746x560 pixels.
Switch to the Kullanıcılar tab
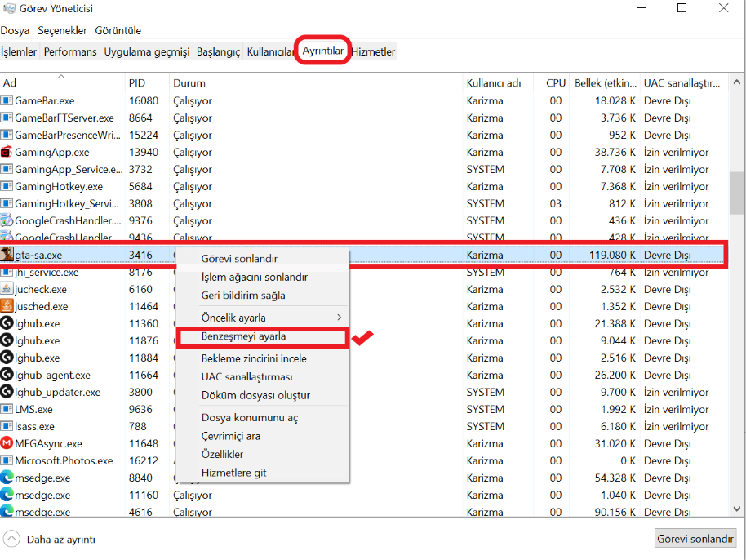pyautogui.click(x=270, y=51)
